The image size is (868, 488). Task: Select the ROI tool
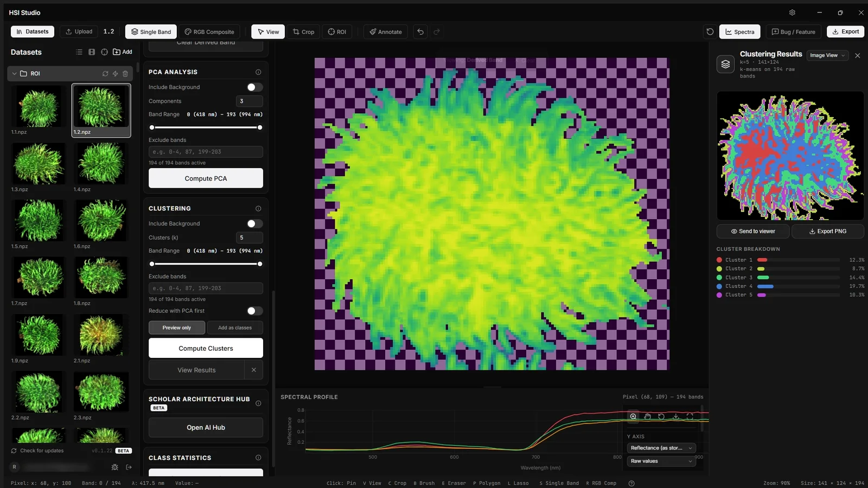tap(337, 31)
